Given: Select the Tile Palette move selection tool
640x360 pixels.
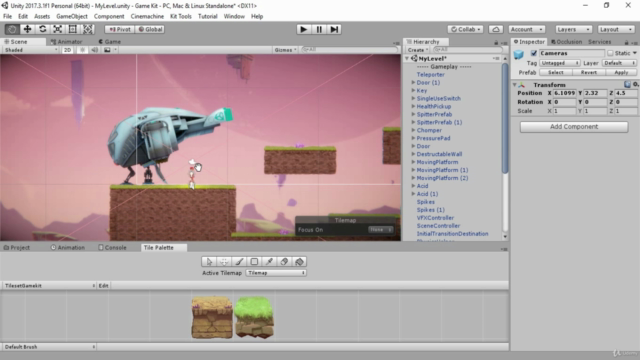Looking at the screenshot, I should point(224,262).
